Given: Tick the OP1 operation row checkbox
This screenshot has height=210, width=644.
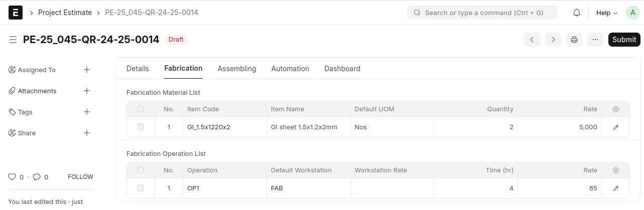Looking at the screenshot, I should click(x=141, y=188).
